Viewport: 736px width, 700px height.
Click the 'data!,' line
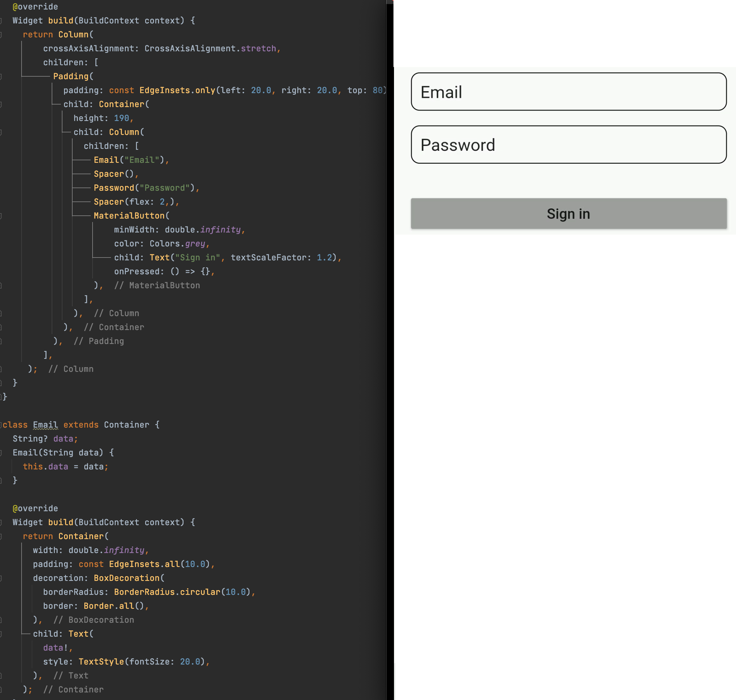pyautogui.click(x=58, y=648)
